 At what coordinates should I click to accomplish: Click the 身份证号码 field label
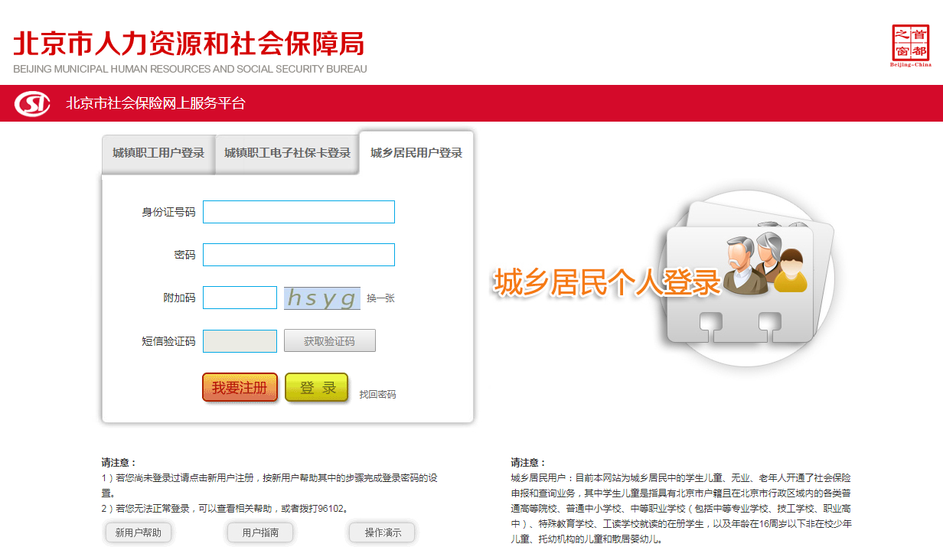168,212
